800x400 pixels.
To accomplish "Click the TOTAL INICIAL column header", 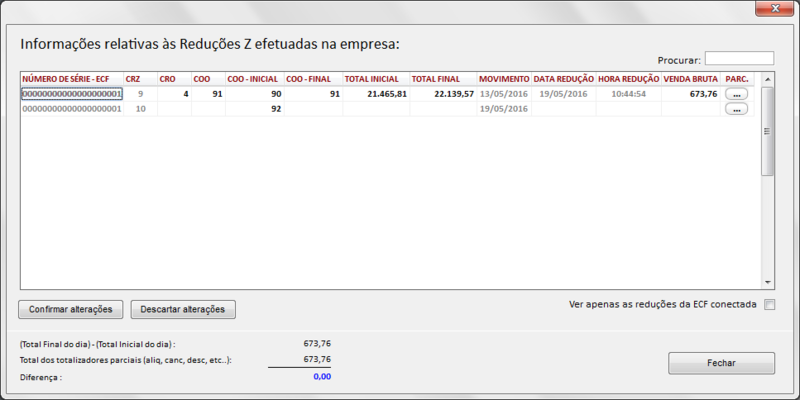I will pos(375,78).
